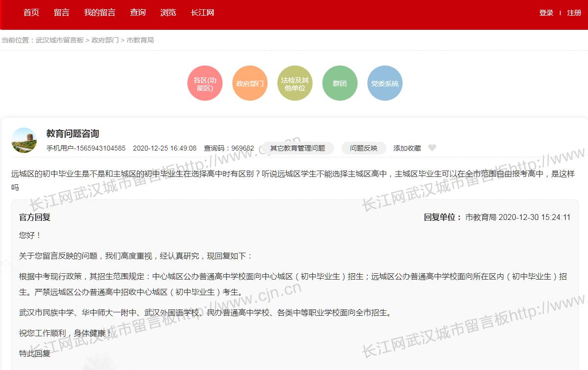Select the 问题反映 tag pill
588x370 pixels.
(x=364, y=148)
